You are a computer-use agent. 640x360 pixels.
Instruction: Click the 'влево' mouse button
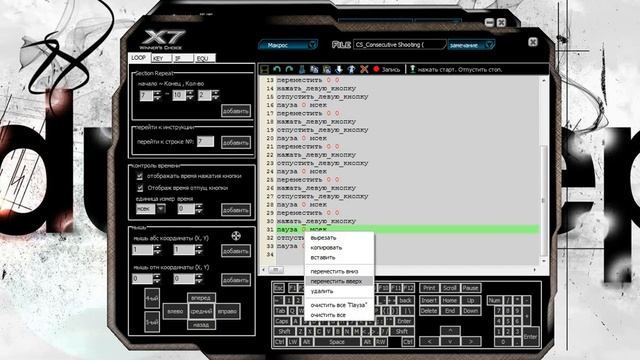pos(175,311)
